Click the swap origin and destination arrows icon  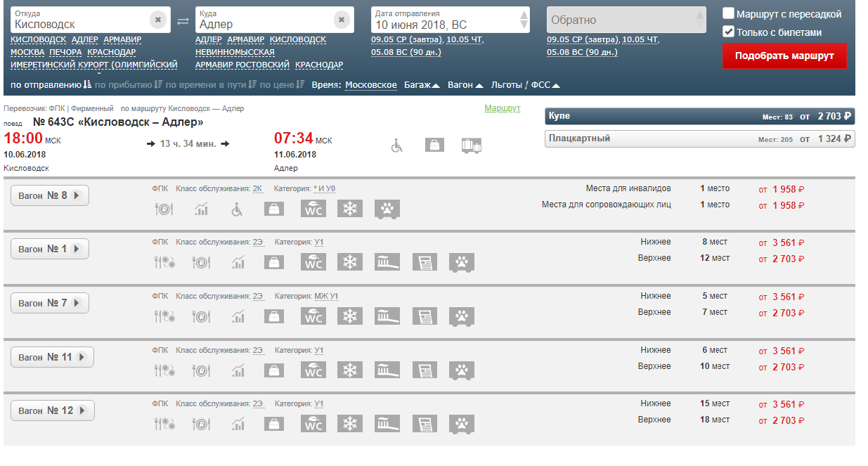pos(183,21)
